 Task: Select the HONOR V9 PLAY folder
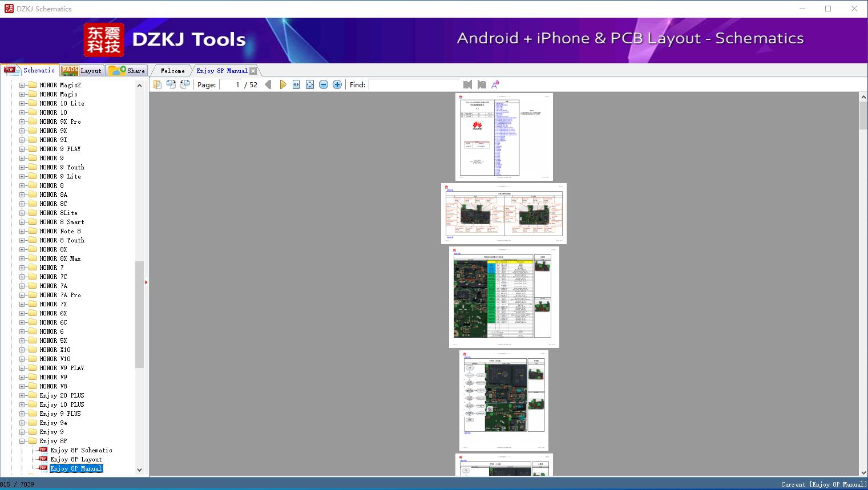62,368
